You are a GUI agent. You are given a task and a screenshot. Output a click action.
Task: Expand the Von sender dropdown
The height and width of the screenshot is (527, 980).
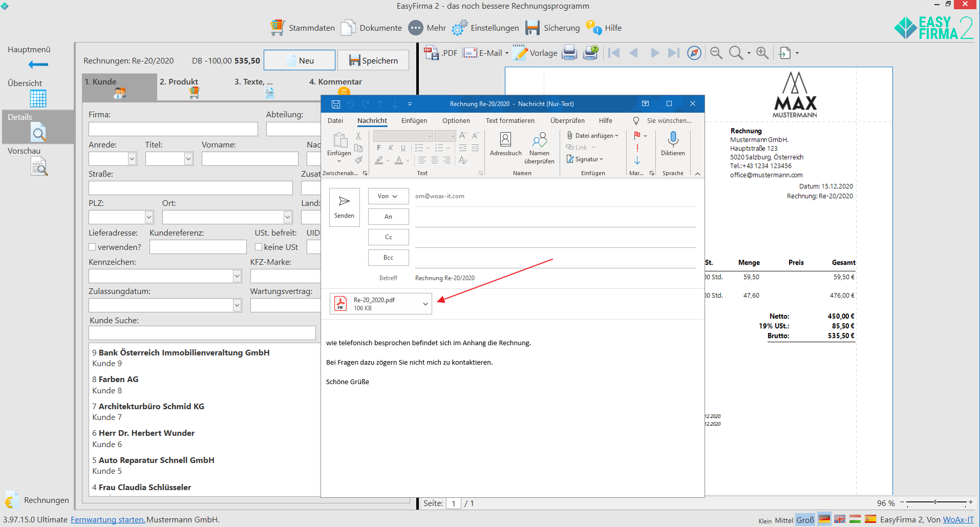[388, 196]
